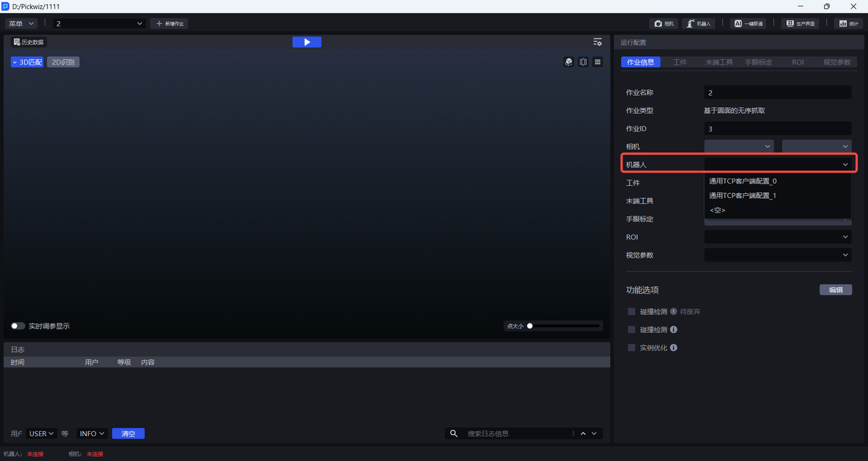Open the 相机 camera toolbar button
Viewport: 868px width, 461px height.
pos(663,24)
